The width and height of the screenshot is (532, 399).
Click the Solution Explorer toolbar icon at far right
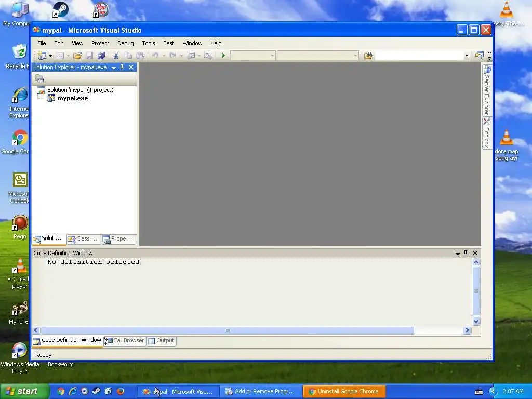(x=479, y=56)
